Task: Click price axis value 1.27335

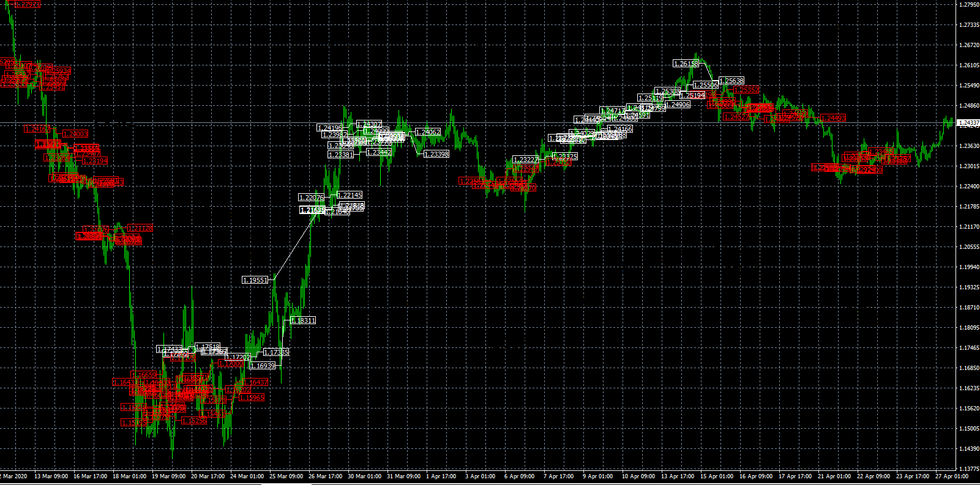Action: pos(969,25)
